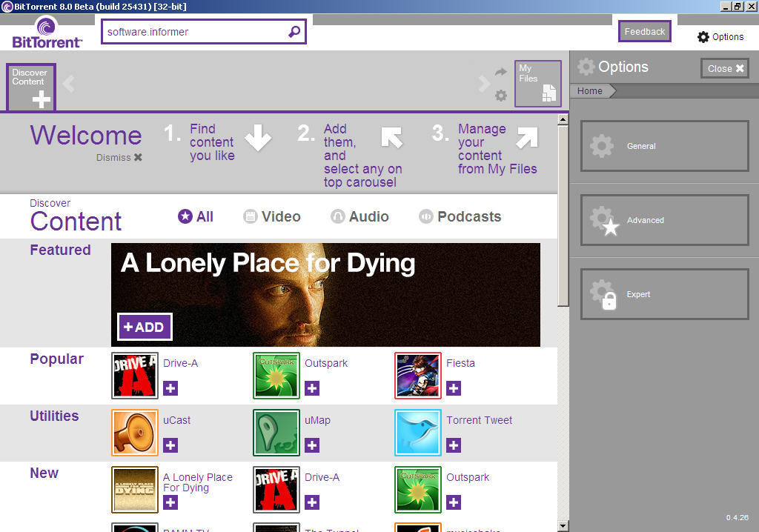Open General options
The image size is (759, 532).
click(x=665, y=146)
